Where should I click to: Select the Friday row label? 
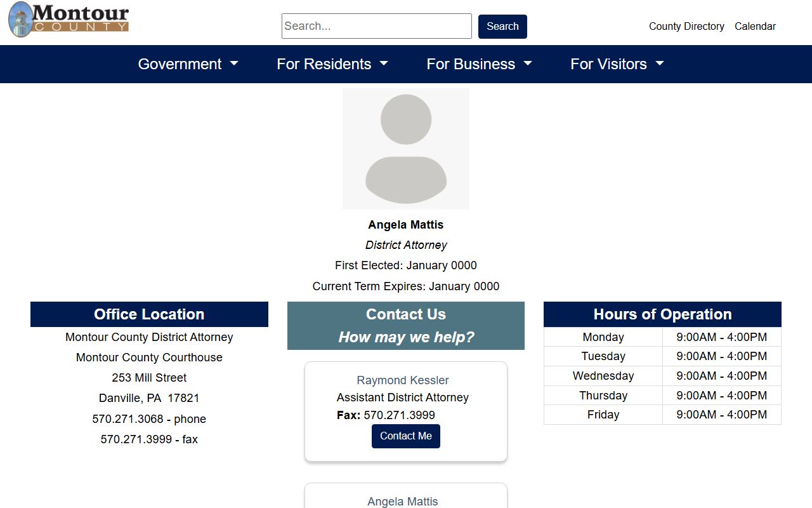click(603, 415)
